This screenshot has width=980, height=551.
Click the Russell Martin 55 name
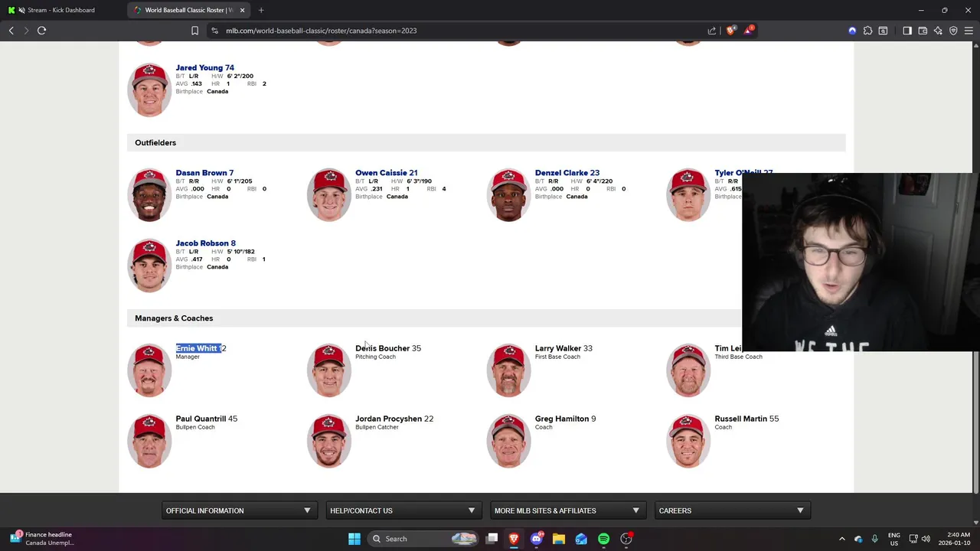746,419
